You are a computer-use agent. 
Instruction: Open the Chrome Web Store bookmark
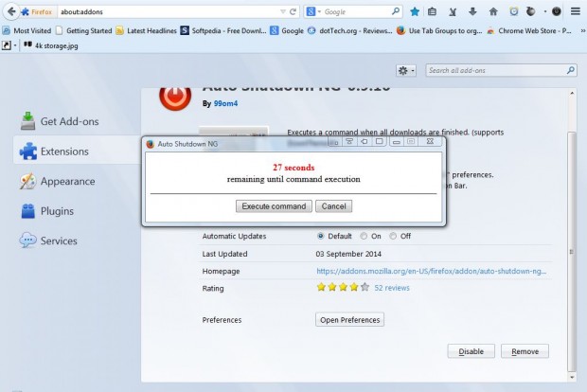529,30
